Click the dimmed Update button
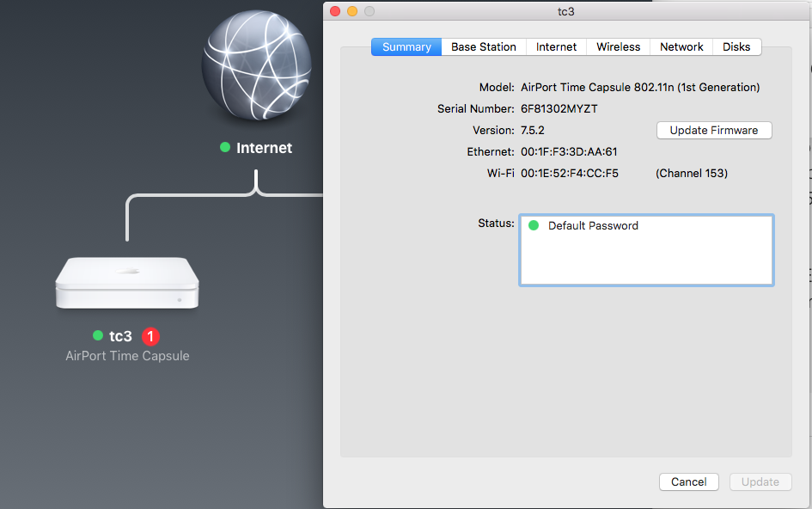The height and width of the screenshot is (509, 812). [x=760, y=482]
